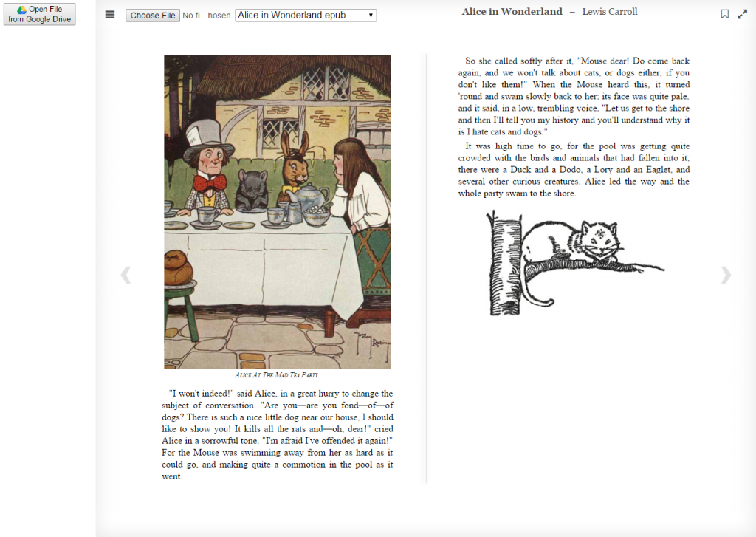The height and width of the screenshot is (537, 756).
Task: Click the Alice in Wonderland book title
Action: [x=512, y=12]
